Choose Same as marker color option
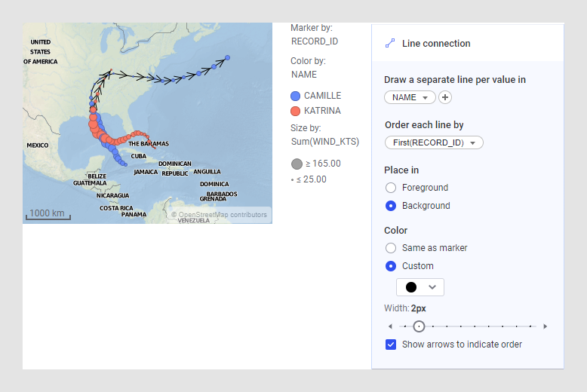 pyautogui.click(x=391, y=248)
